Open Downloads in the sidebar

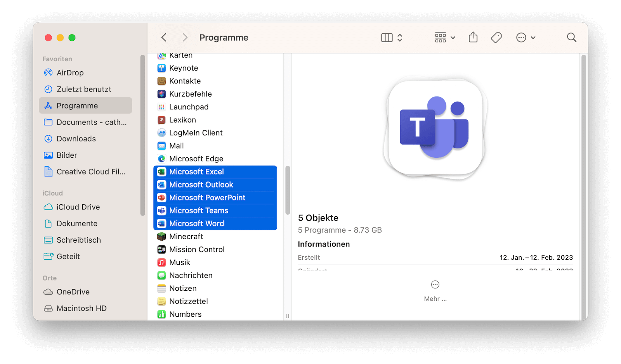[x=85, y=139]
